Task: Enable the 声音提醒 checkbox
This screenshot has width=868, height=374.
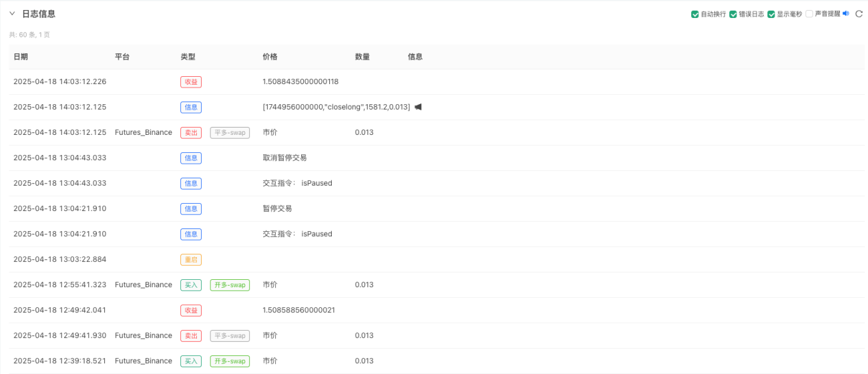Action: click(809, 14)
